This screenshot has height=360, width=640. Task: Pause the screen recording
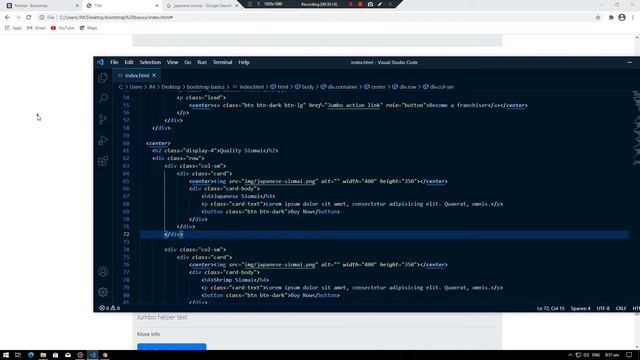point(350,4)
